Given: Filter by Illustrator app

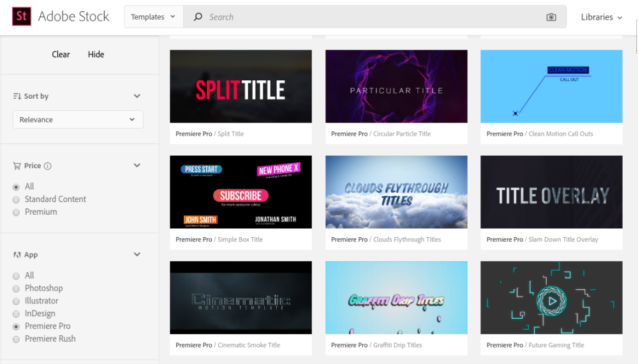Looking at the screenshot, I should (x=17, y=302).
